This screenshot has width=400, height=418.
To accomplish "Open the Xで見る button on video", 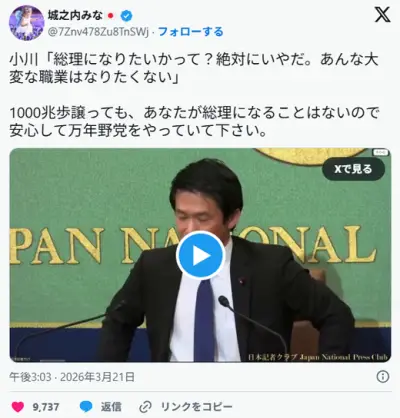I will [x=353, y=169].
